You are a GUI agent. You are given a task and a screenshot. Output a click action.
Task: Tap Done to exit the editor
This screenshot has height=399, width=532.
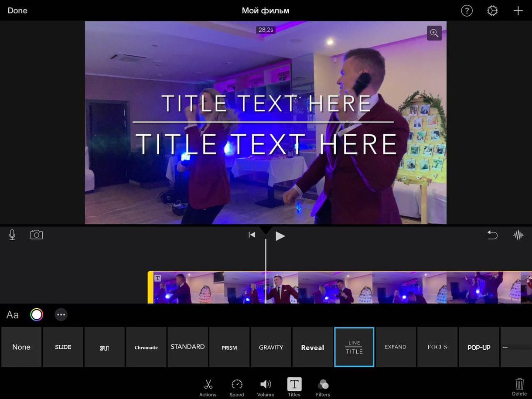click(x=17, y=10)
